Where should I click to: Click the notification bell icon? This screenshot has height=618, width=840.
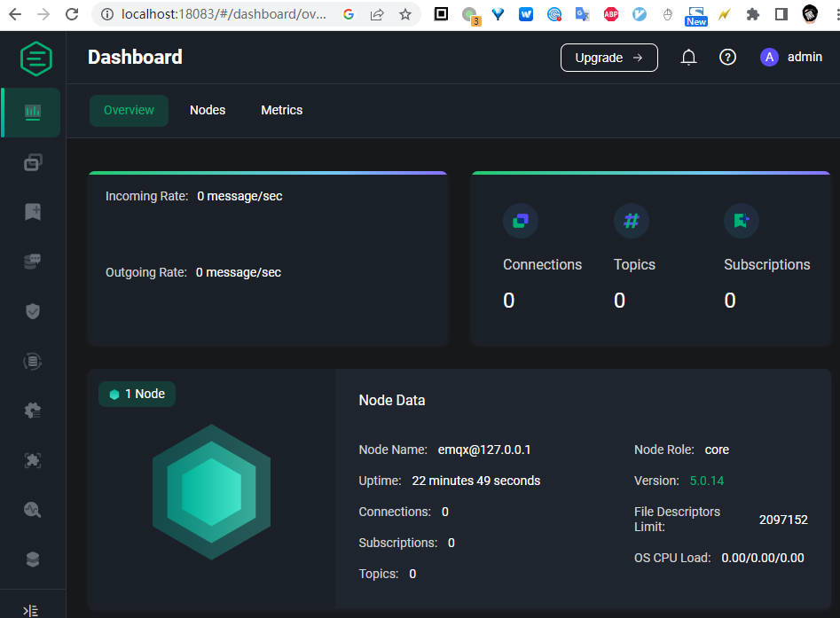click(x=688, y=58)
